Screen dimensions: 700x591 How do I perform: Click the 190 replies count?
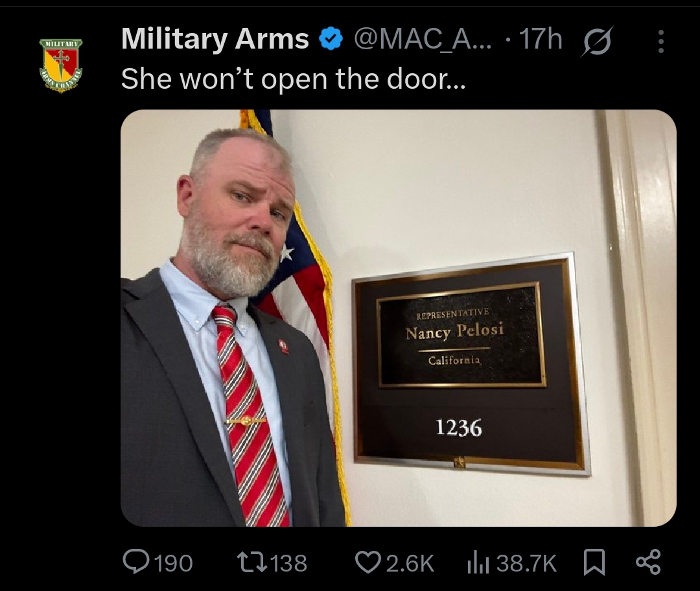173,563
